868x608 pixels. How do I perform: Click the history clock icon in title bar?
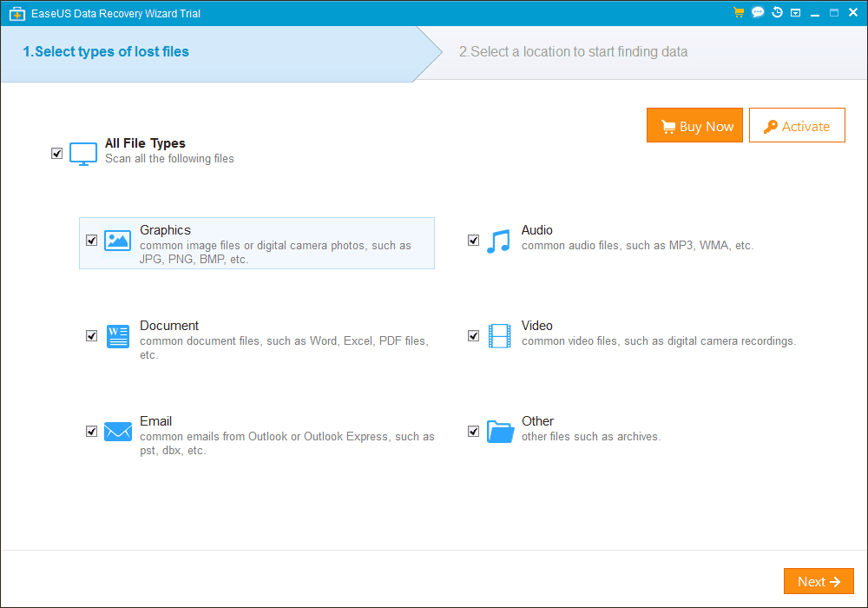[x=777, y=12]
